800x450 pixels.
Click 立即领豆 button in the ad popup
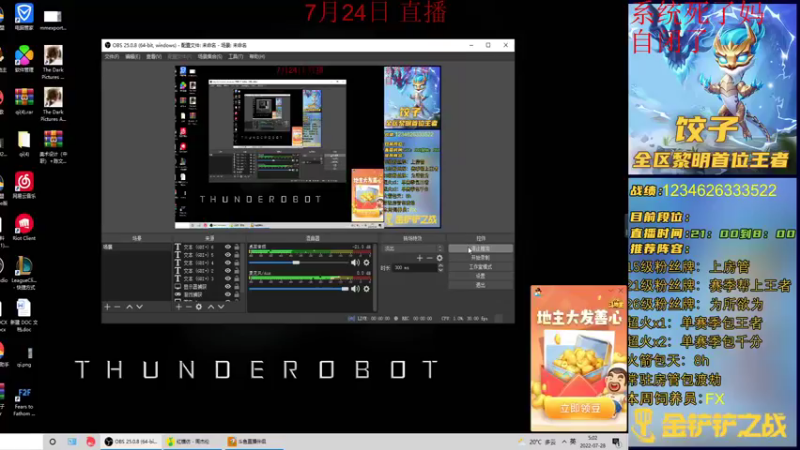click(x=579, y=408)
